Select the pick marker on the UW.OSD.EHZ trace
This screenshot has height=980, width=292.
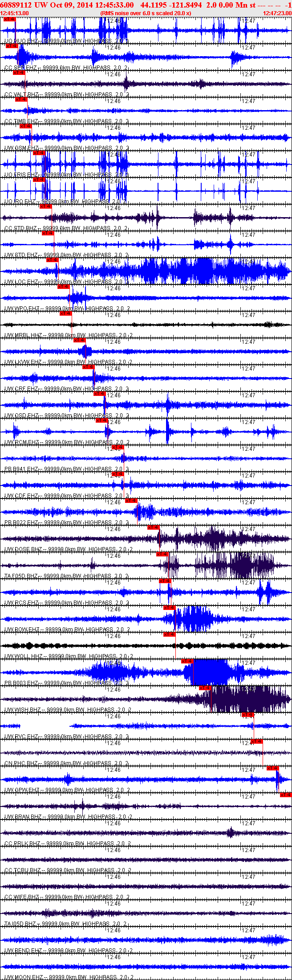[100, 394]
